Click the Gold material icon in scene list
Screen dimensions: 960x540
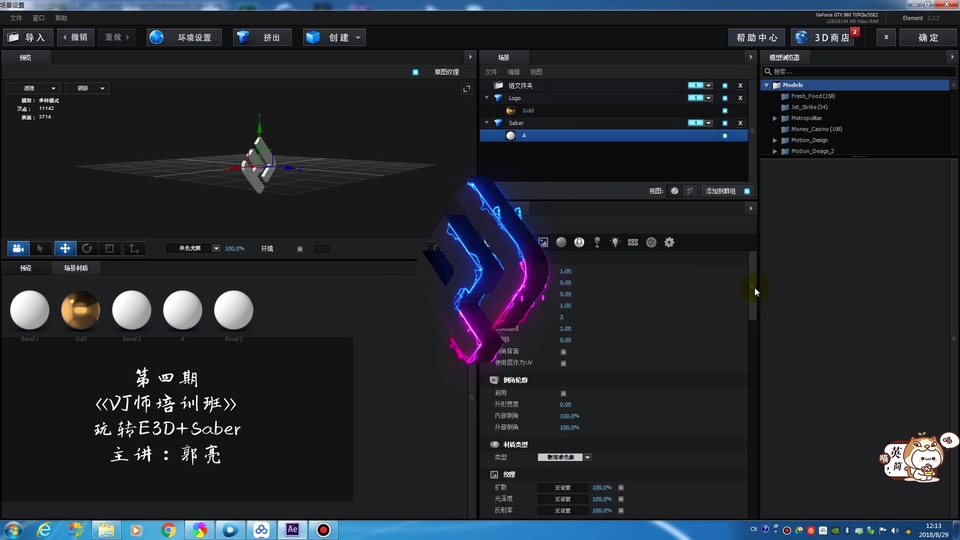511,110
